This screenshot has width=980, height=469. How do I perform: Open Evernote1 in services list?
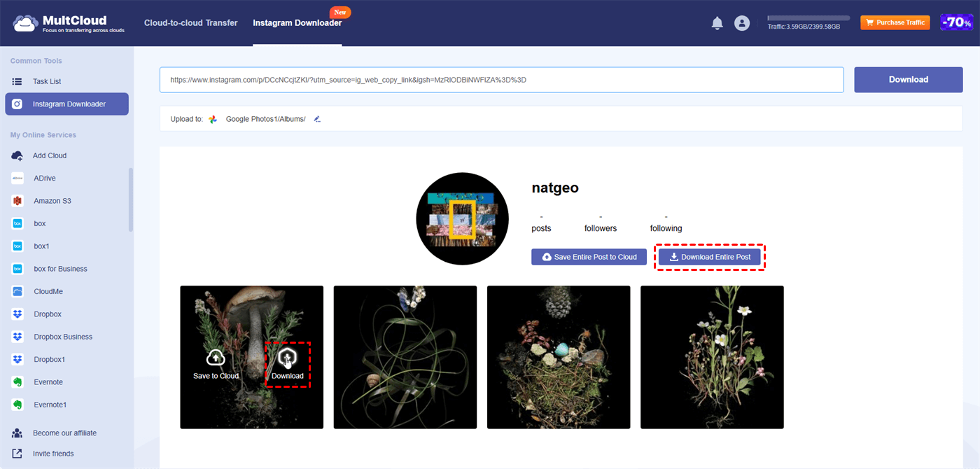point(50,405)
